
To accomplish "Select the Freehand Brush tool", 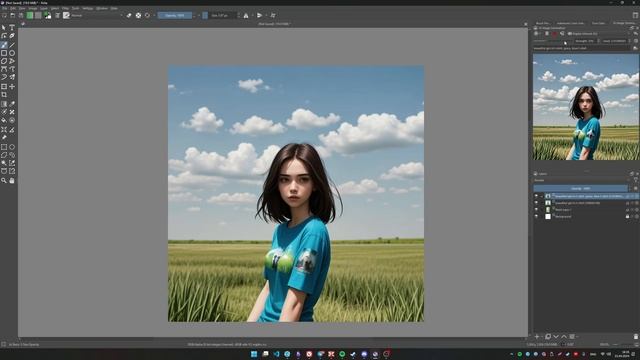I will pyautogui.click(x=4, y=45).
